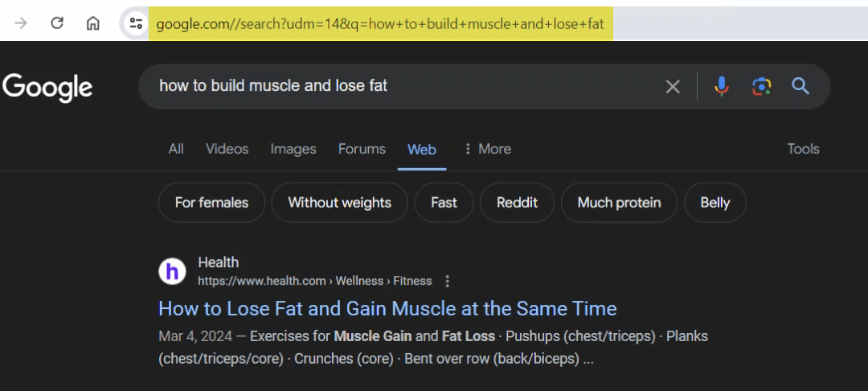This screenshot has width=868, height=391.
Task: Submit search with magnifying glass icon
Action: (800, 86)
